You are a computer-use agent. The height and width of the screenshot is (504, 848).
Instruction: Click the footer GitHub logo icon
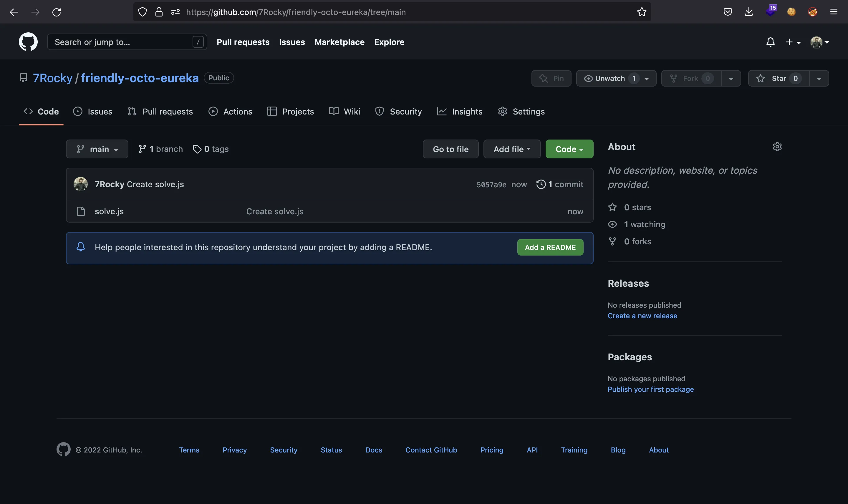pyautogui.click(x=64, y=449)
